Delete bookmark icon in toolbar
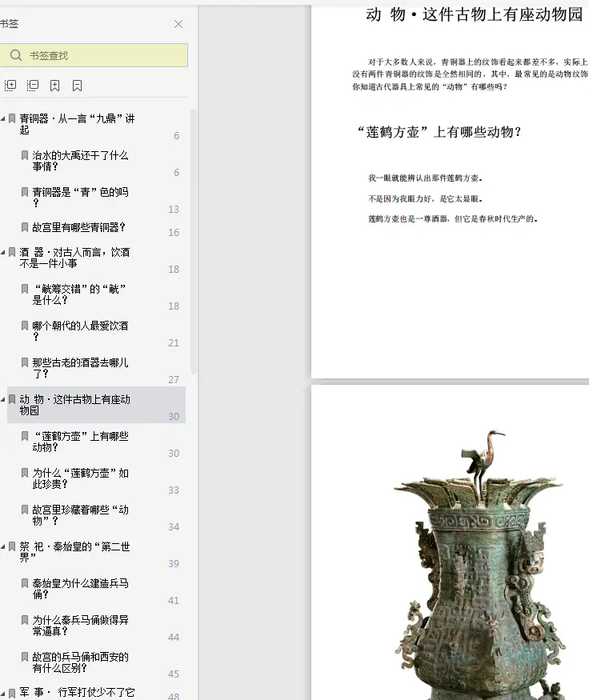The width and height of the screenshot is (589, 700). pyautogui.click(x=78, y=86)
